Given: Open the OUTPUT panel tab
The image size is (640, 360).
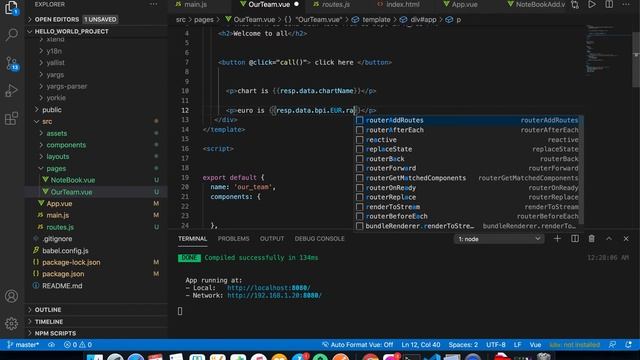Looking at the screenshot, I should click(272, 239).
